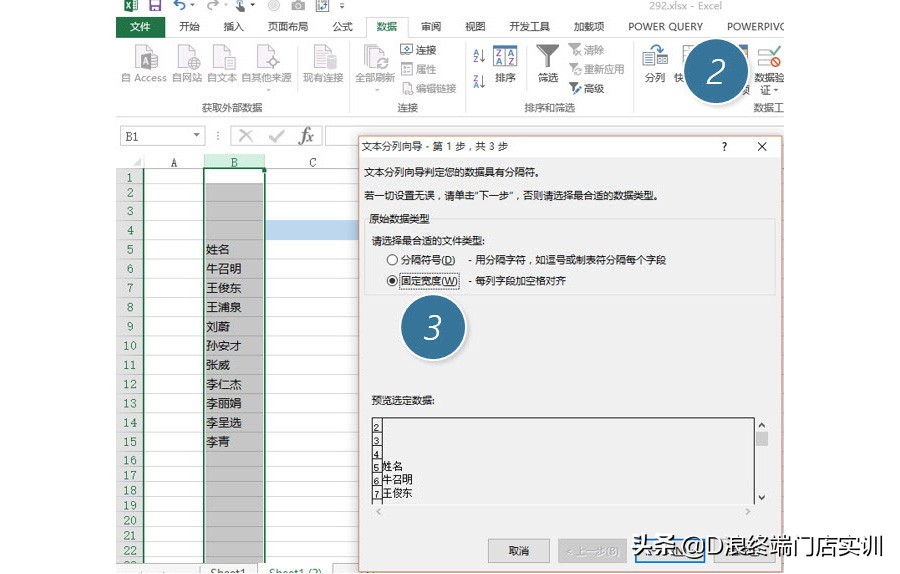The height and width of the screenshot is (574, 900).
Task: Click the Save icon in quick access toolbar
Action: coord(155,6)
